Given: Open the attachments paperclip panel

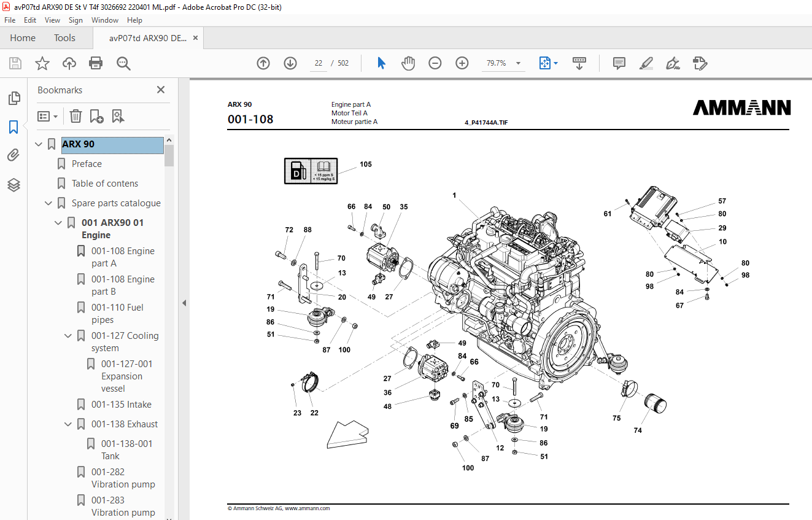Looking at the screenshot, I should point(14,156).
